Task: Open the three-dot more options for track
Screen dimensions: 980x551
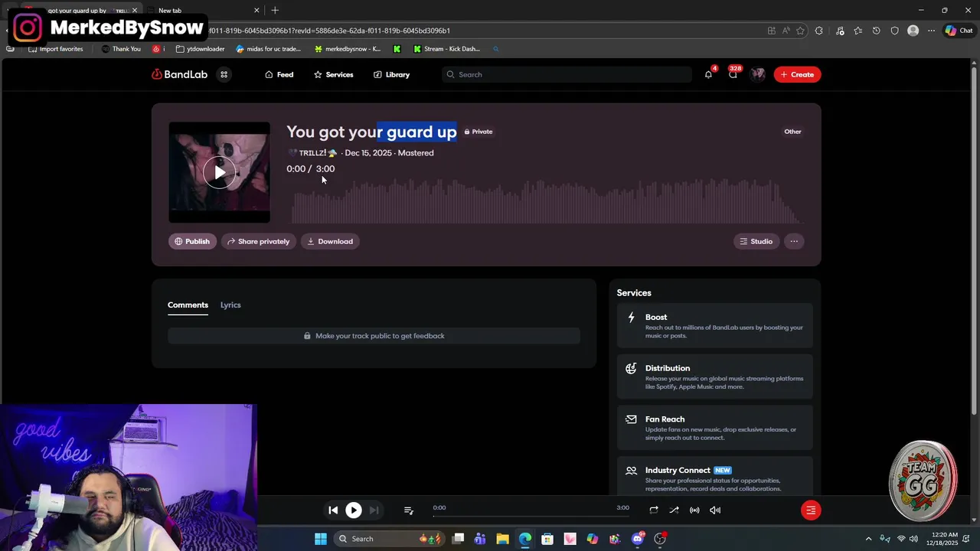Action: (x=794, y=241)
